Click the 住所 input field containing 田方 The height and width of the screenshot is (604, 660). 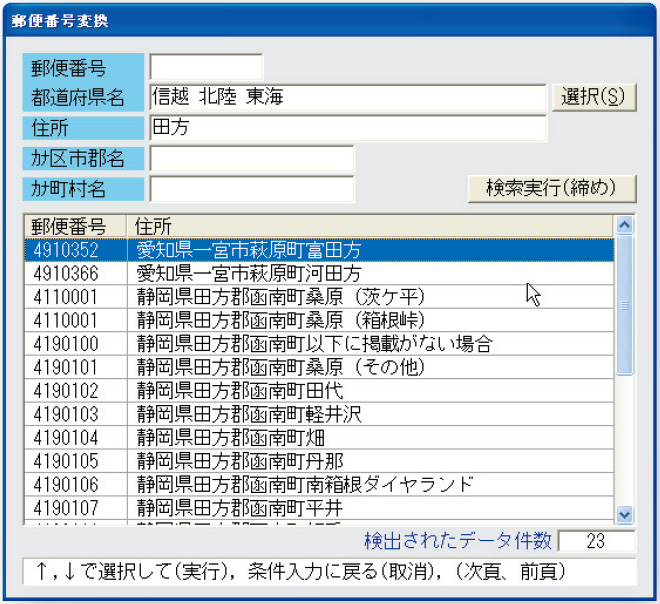347,128
